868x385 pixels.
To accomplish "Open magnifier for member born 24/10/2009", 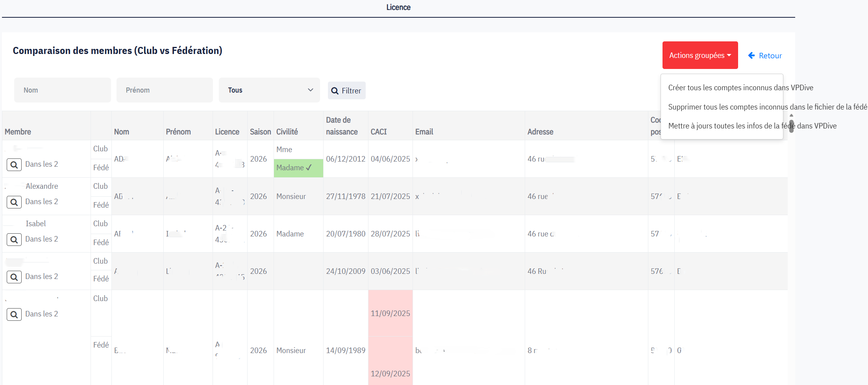I will pyautogui.click(x=14, y=277).
